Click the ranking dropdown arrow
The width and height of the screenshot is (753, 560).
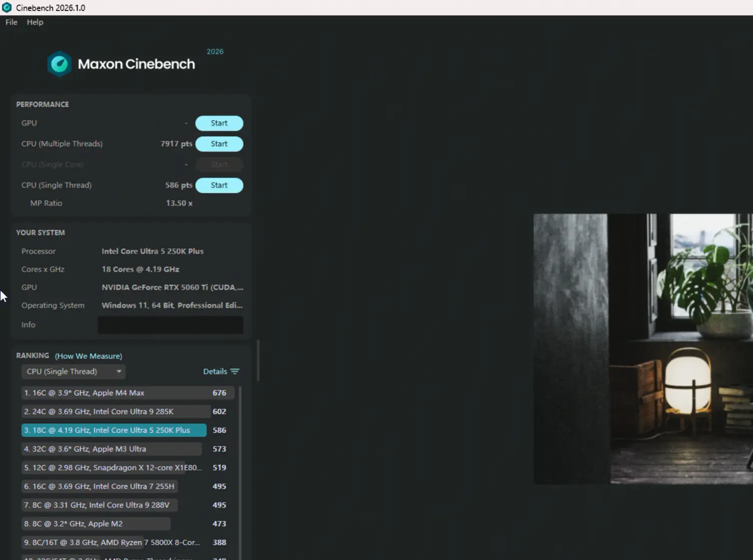[119, 371]
